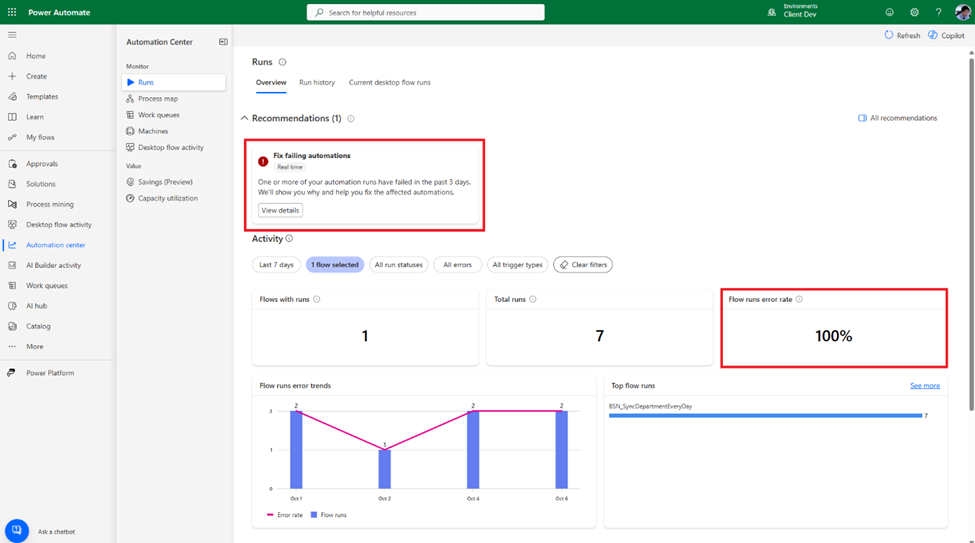Image resolution: width=975 pixels, height=543 pixels.
Task: Click the Process mining icon
Action: click(12, 204)
